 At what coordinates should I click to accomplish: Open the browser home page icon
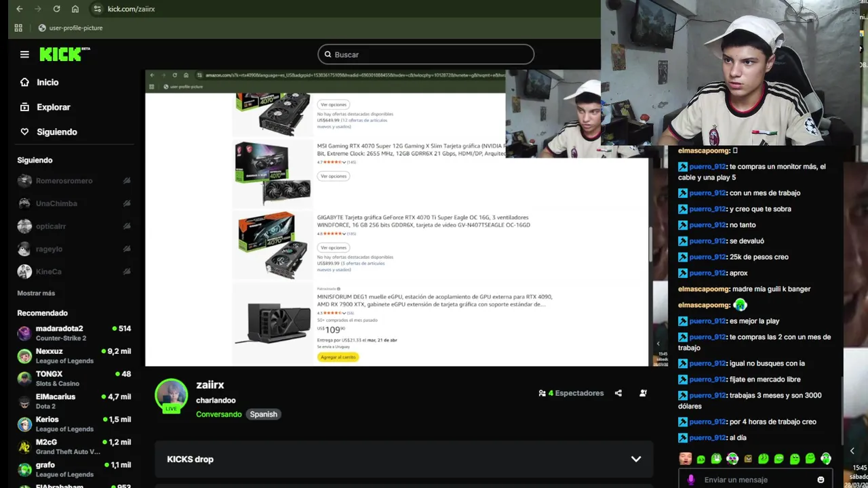click(x=75, y=9)
